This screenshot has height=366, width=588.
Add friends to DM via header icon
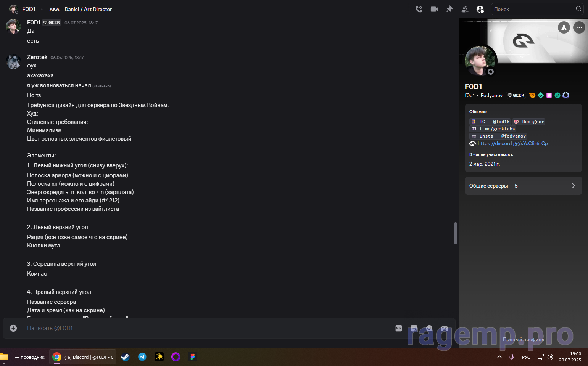pyautogui.click(x=465, y=9)
